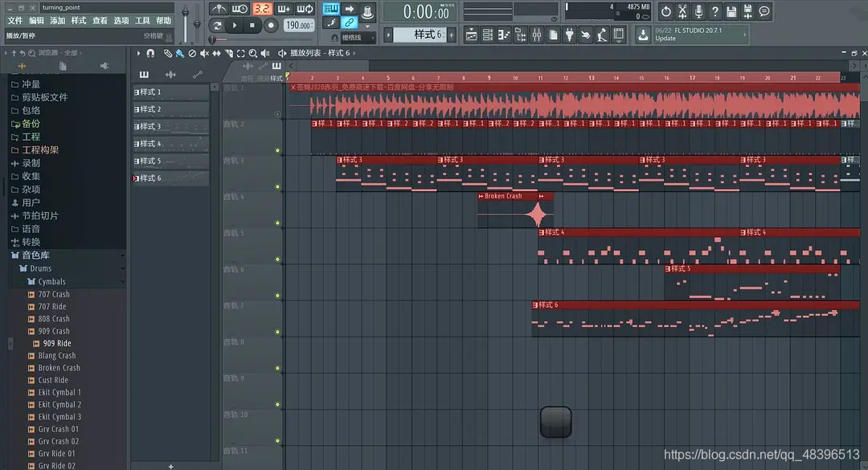Stop playback with the stop button
868x470 pixels.
[x=252, y=26]
